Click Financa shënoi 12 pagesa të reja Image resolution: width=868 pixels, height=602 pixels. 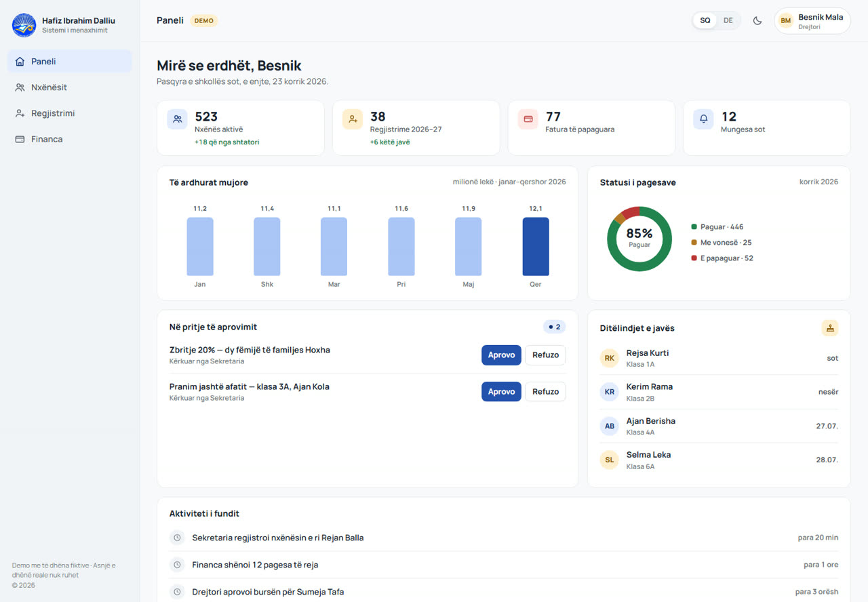[255, 565]
